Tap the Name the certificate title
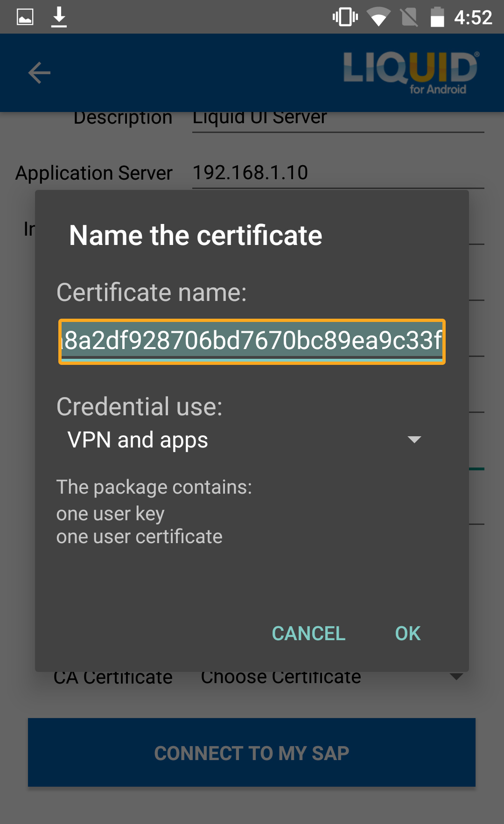 pyautogui.click(x=196, y=235)
